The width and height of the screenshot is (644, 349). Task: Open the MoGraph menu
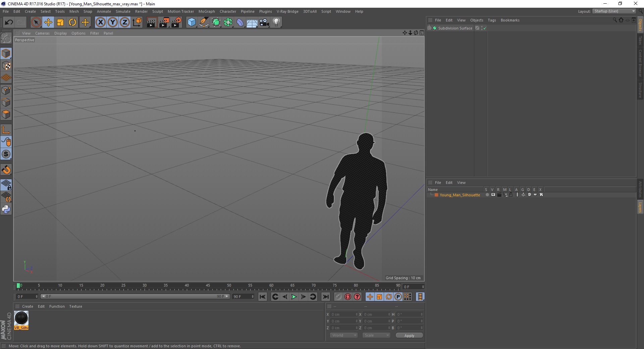click(207, 11)
